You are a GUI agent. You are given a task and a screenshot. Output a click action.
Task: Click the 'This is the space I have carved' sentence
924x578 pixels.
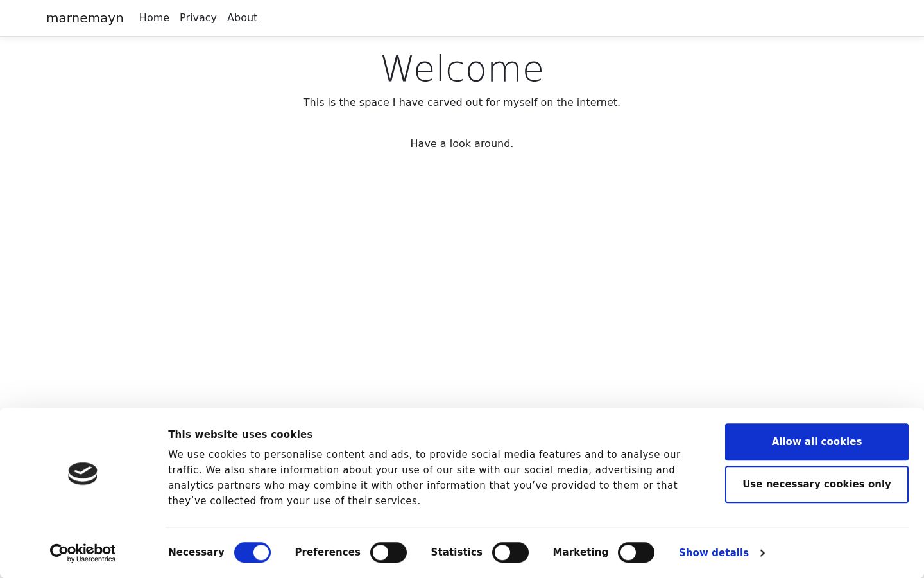coord(462,102)
